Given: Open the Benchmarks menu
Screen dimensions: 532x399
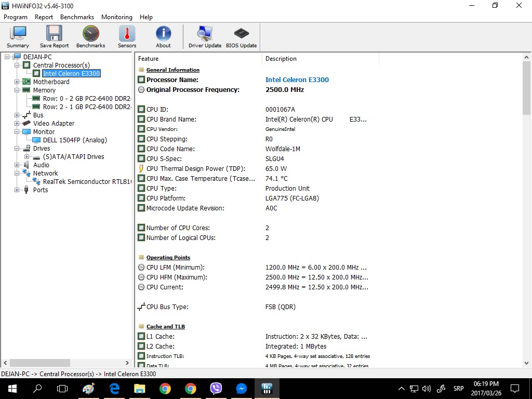Looking at the screenshot, I should pos(77,17).
